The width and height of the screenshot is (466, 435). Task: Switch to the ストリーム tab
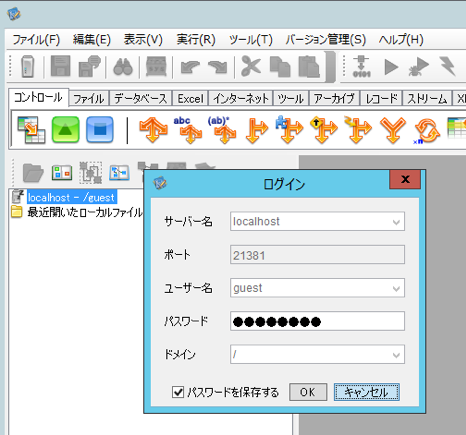pos(427,99)
